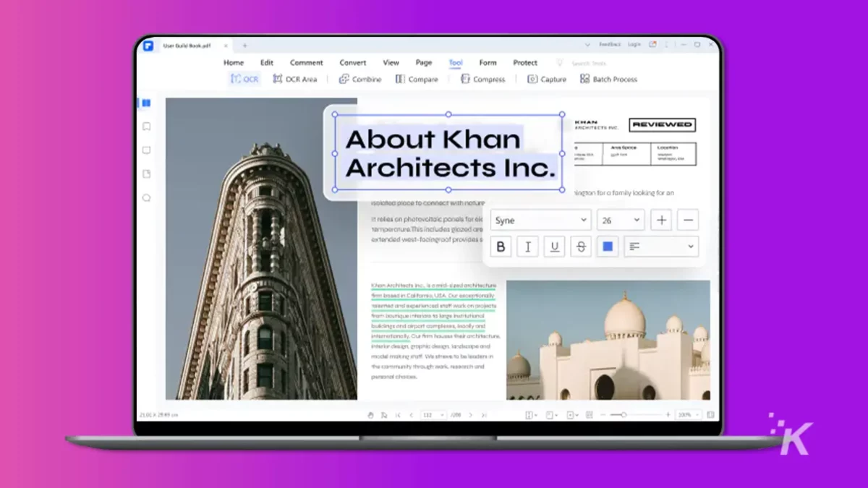The width and height of the screenshot is (868, 488).
Task: Click the Login button in title bar
Action: [634, 45]
